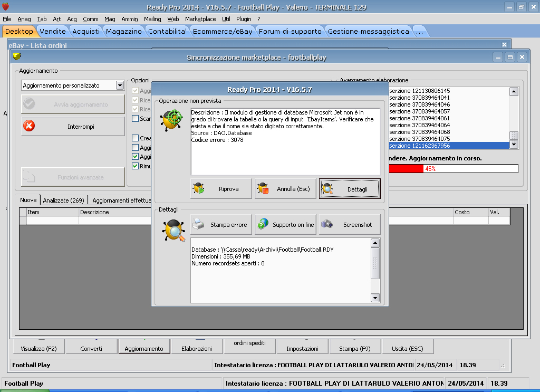Click the yellow cube icon of Sincronizzazione window
This screenshot has width=540, height=392.
point(17,56)
